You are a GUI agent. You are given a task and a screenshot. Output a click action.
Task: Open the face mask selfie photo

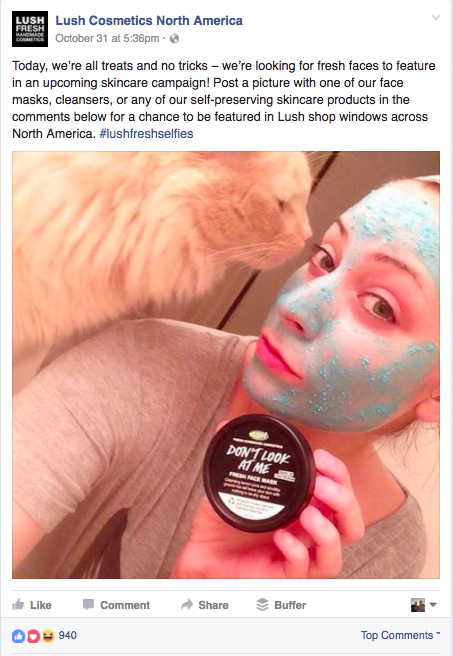[x=226, y=365]
